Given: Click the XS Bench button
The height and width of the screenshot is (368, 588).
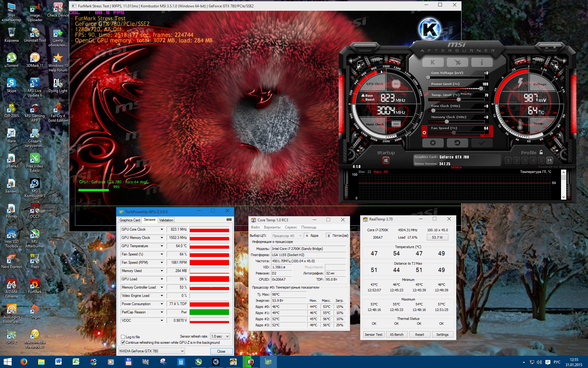Looking at the screenshot, I should pos(396,335).
